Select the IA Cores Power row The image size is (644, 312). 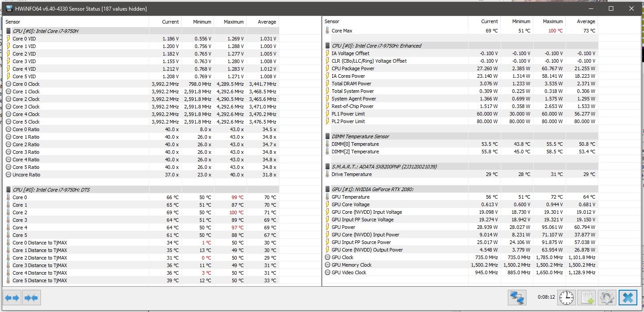[460, 76]
